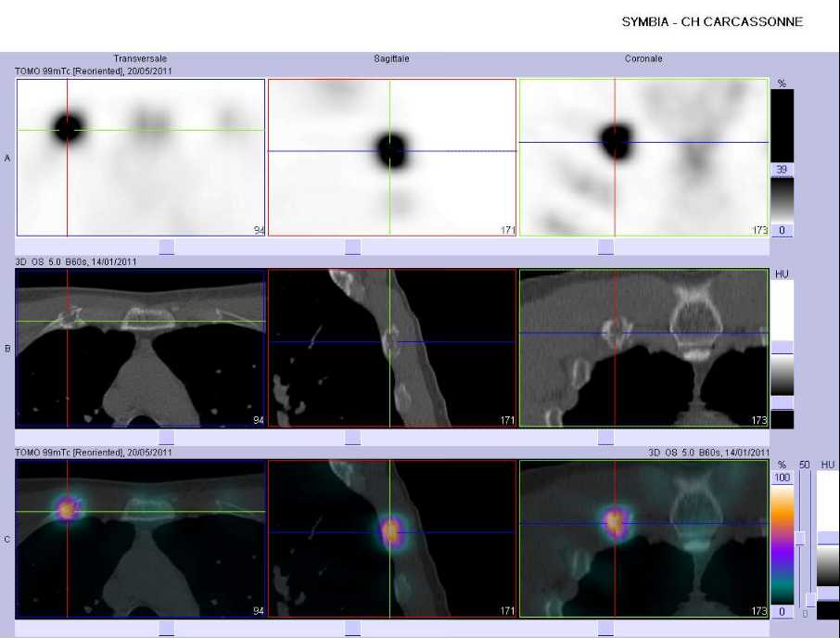Click slice number 173 in row C coronal view
The width and height of the screenshot is (840, 638).
(x=759, y=611)
